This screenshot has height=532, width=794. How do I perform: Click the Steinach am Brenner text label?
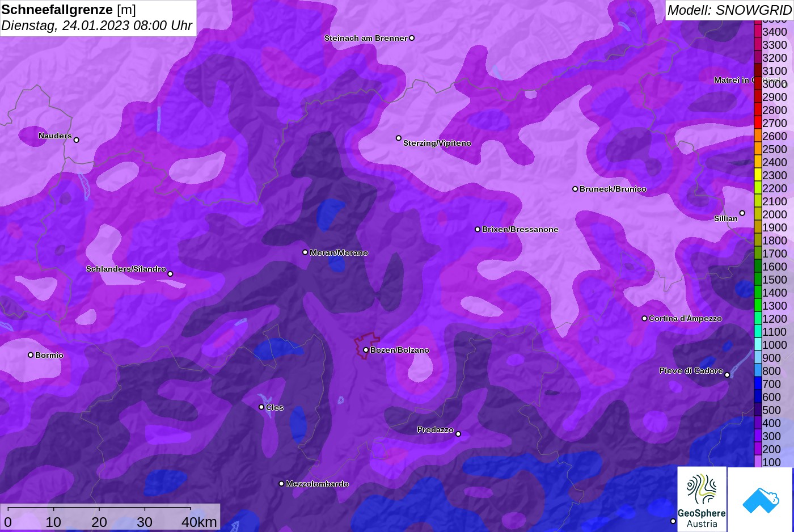tap(366, 38)
